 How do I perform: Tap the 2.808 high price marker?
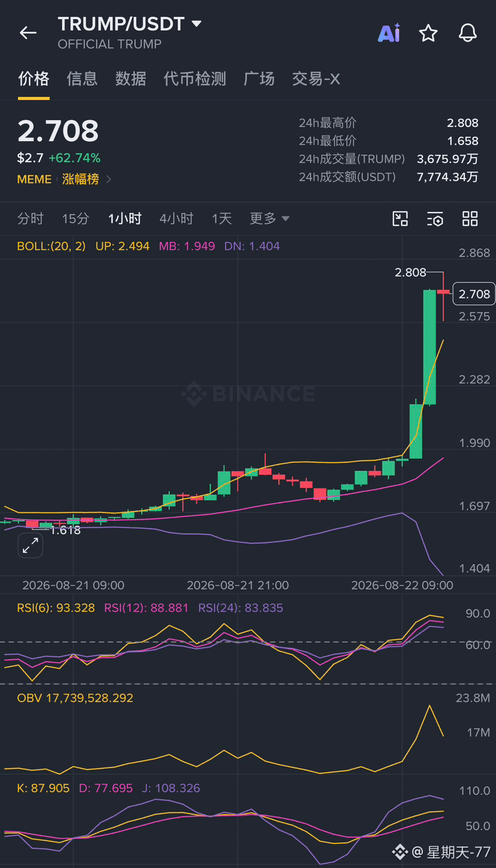pyautogui.click(x=410, y=272)
